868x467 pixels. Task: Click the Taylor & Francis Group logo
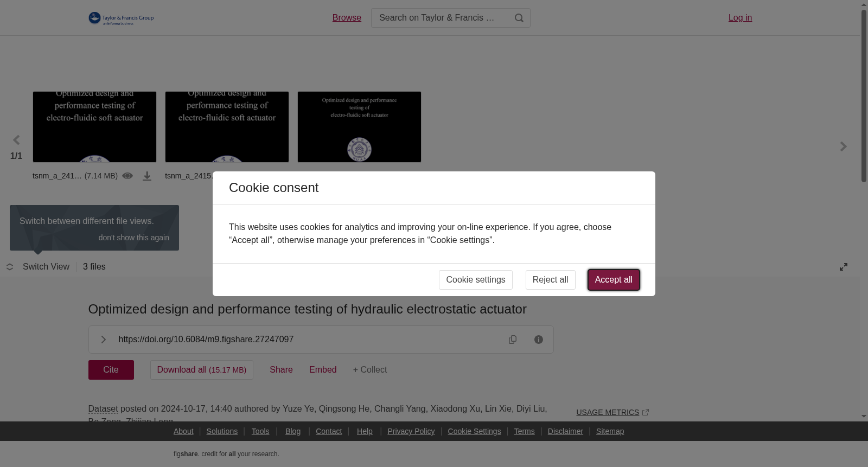pyautogui.click(x=121, y=18)
